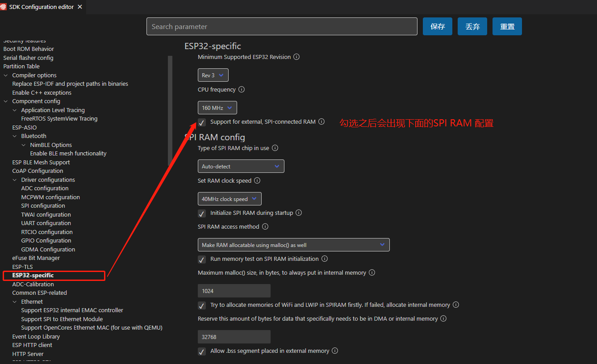Close the SDK Configuration editor tab
Image resolution: width=597 pixels, height=364 pixels.
click(x=80, y=7)
